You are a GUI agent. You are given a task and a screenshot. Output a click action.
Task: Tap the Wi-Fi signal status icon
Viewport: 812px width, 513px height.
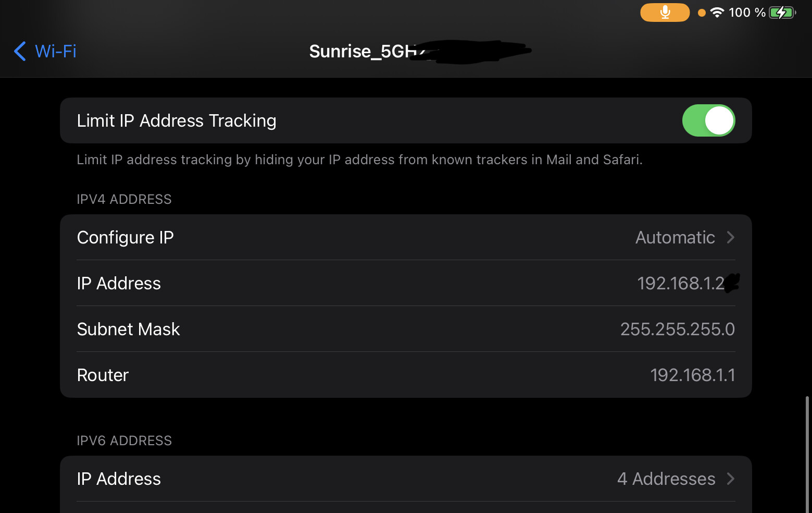[717, 13]
